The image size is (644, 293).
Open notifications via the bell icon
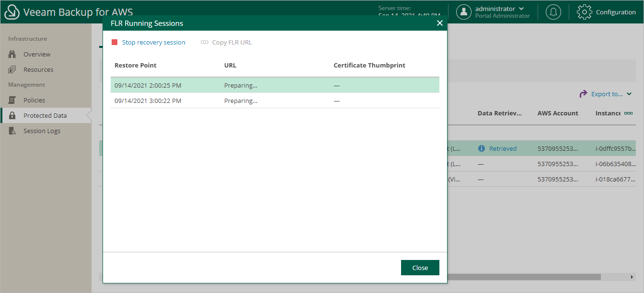[553, 11]
